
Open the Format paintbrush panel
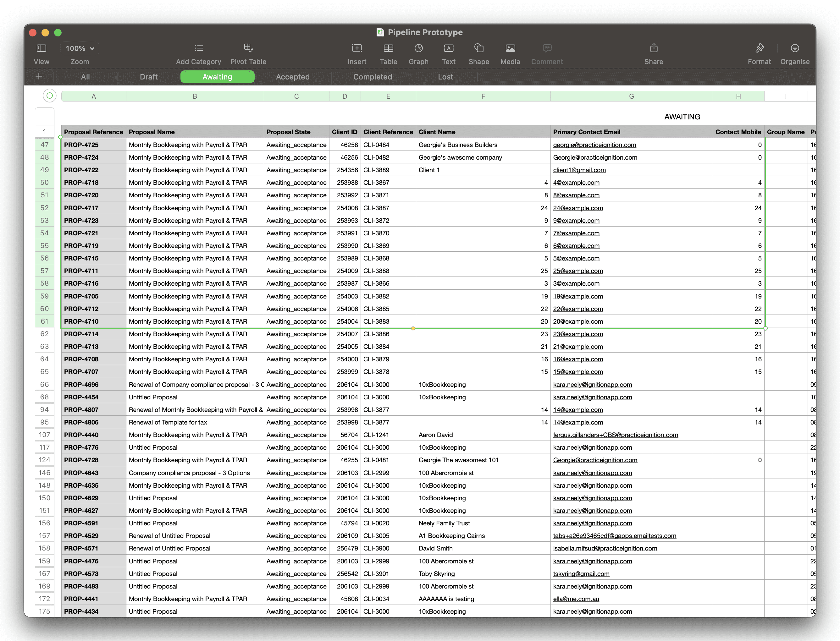(x=759, y=48)
